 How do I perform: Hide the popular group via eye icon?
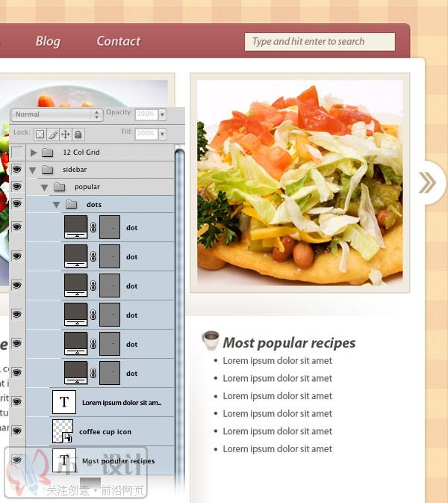(x=17, y=186)
